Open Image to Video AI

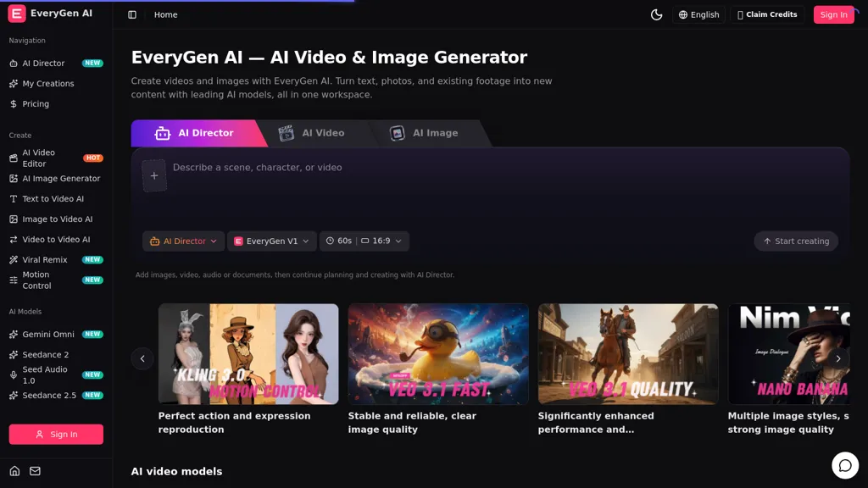pos(56,219)
